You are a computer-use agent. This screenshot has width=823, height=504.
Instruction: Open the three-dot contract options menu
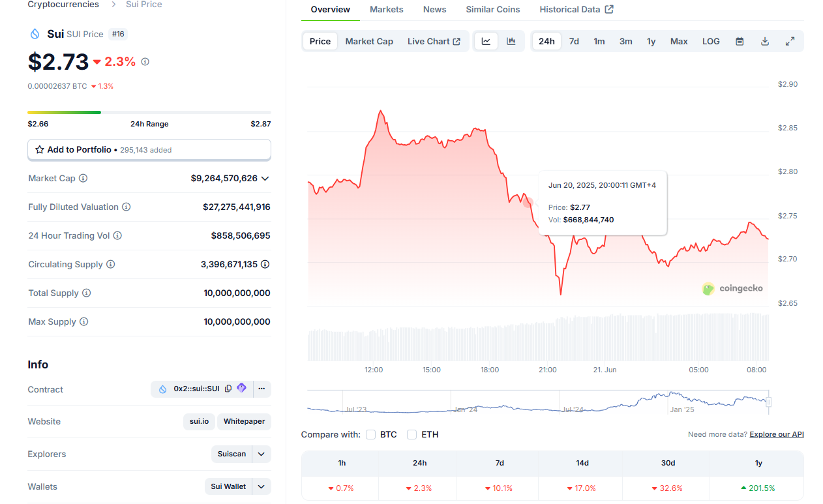pos(262,389)
